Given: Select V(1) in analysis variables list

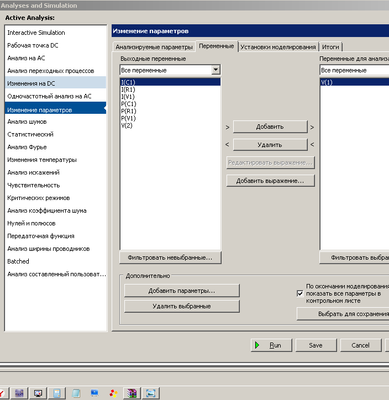Looking at the screenshot, I should coord(354,82).
